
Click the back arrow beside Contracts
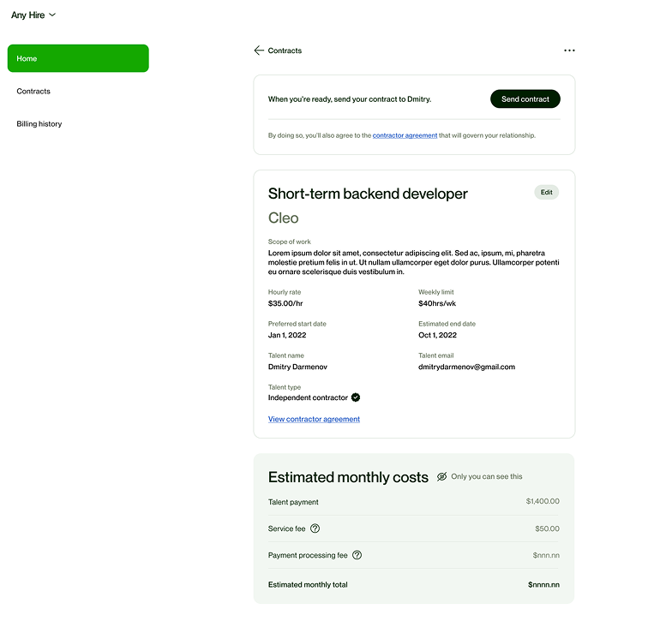click(x=259, y=51)
